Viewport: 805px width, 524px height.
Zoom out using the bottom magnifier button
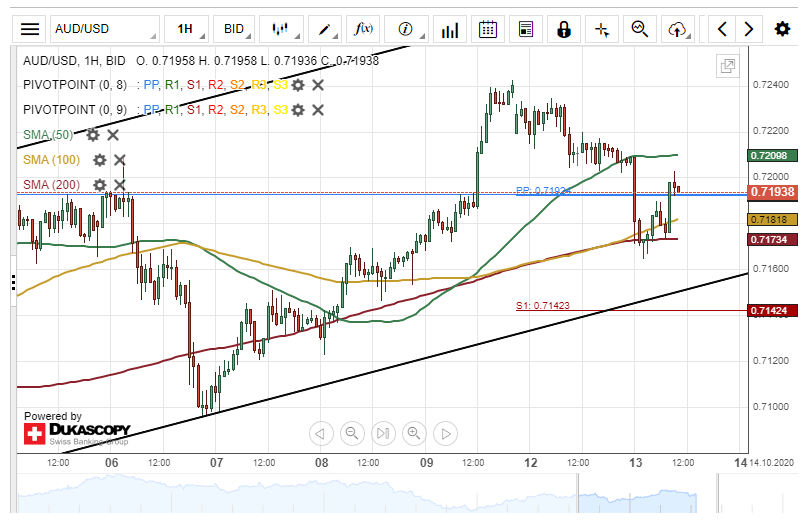pos(351,433)
